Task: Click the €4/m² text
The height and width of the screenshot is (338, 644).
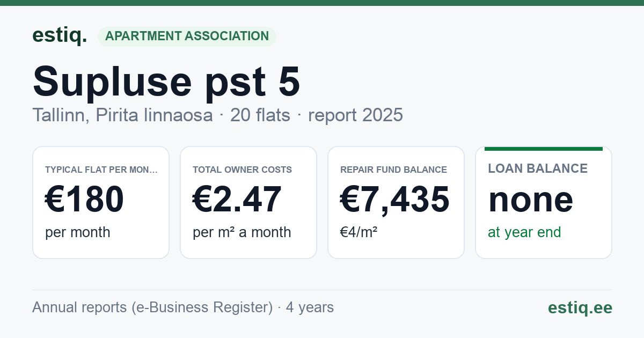Action: point(358,232)
